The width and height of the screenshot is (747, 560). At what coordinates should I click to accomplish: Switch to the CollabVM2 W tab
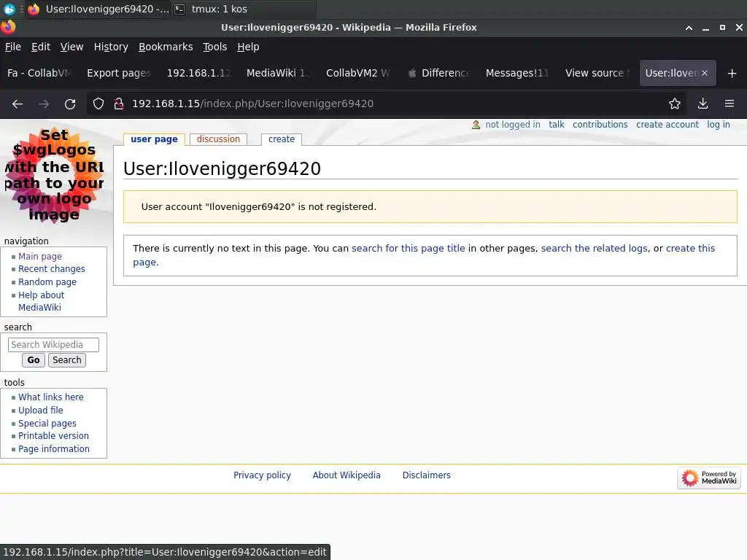pyautogui.click(x=358, y=73)
